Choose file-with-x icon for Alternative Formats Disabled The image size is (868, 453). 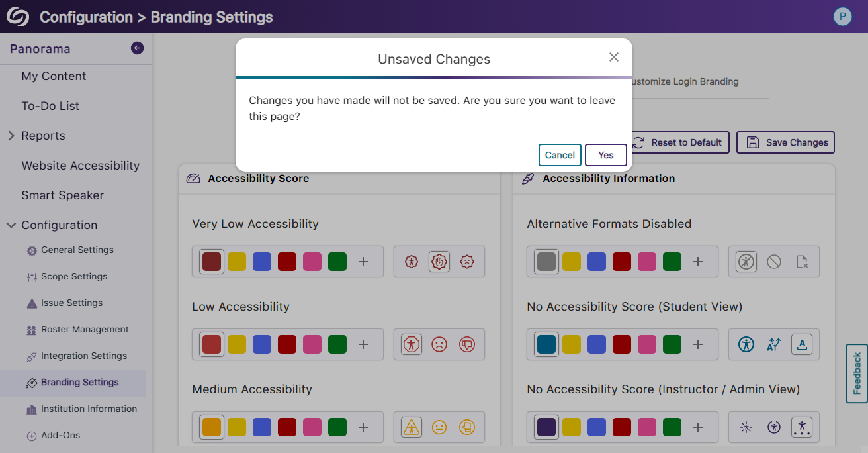(x=802, y=262)
